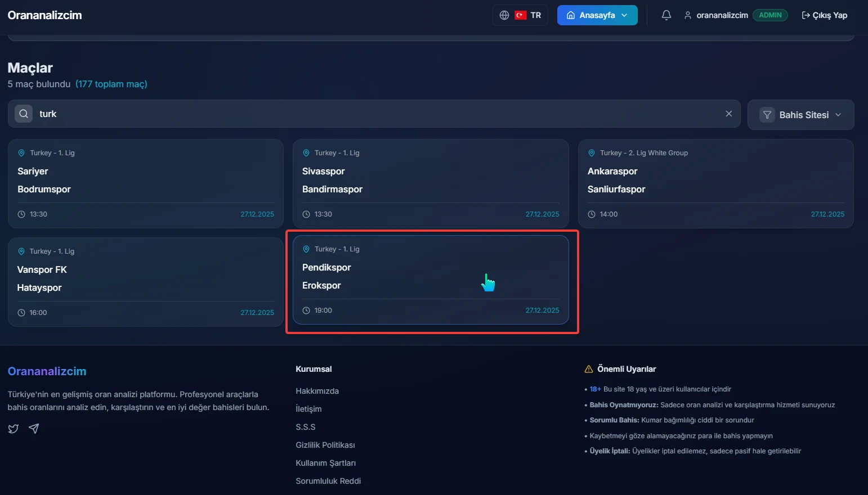Click the filter funnel icon
Screen dimensions: 868x495
(767, 115)
